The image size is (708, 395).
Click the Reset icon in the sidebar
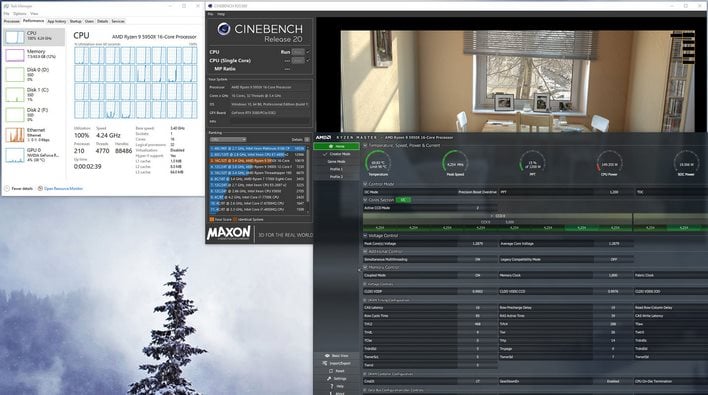(331, 371)
